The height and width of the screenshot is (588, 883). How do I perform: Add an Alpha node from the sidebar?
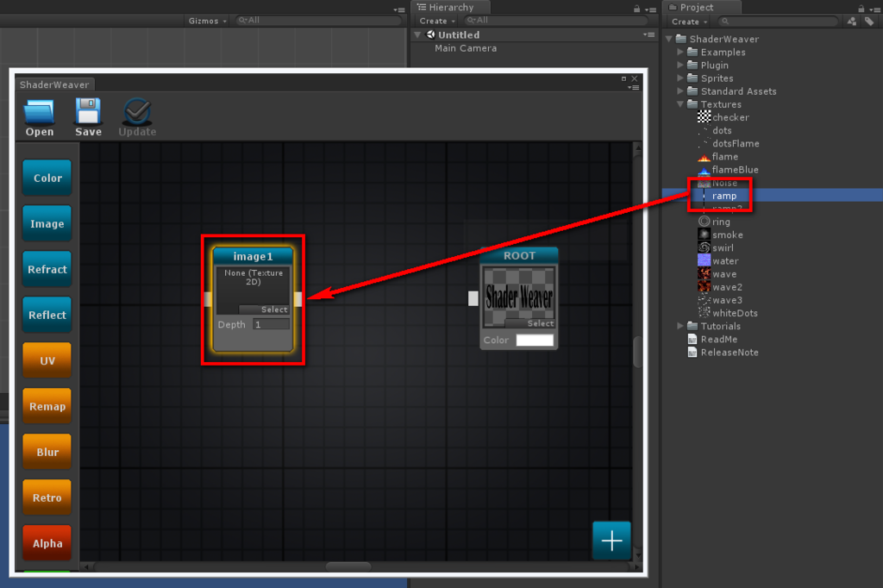coord(47,543)
